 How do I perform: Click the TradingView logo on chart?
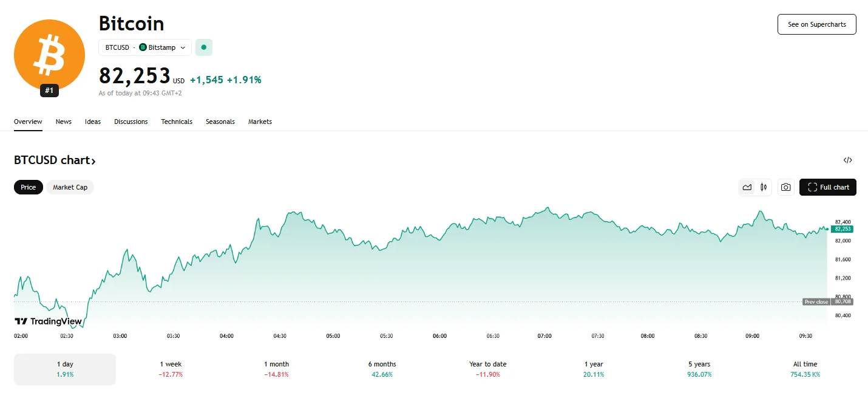point(49,321)
